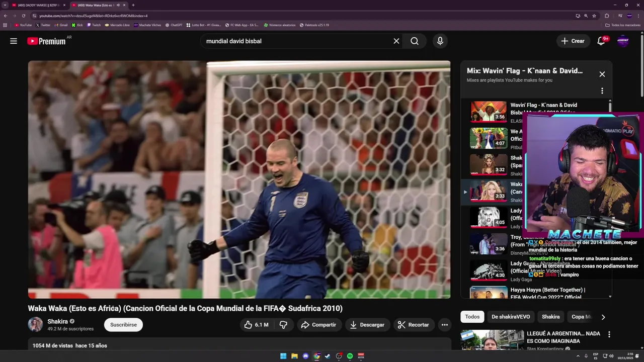Play Abracadabra 4:30 mix thumbnail
Image resolution: width=644 pixels, height=362 pixels.
(x=489, y=270)
